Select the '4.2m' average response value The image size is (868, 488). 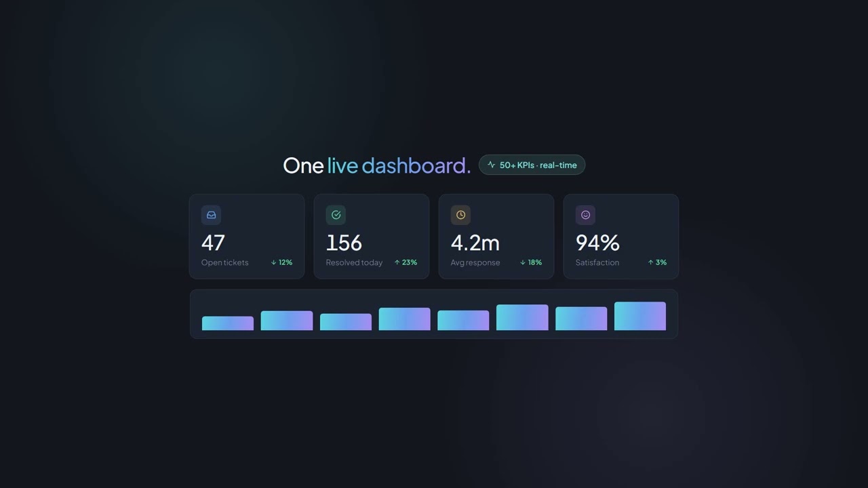point(475,243)
